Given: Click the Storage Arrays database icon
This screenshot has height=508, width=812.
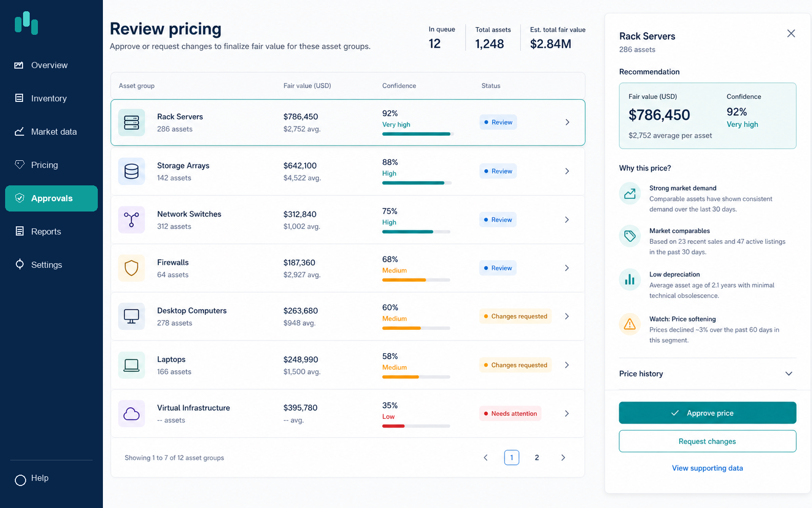Looking at the screenshot, I should (x=132, y=171).
